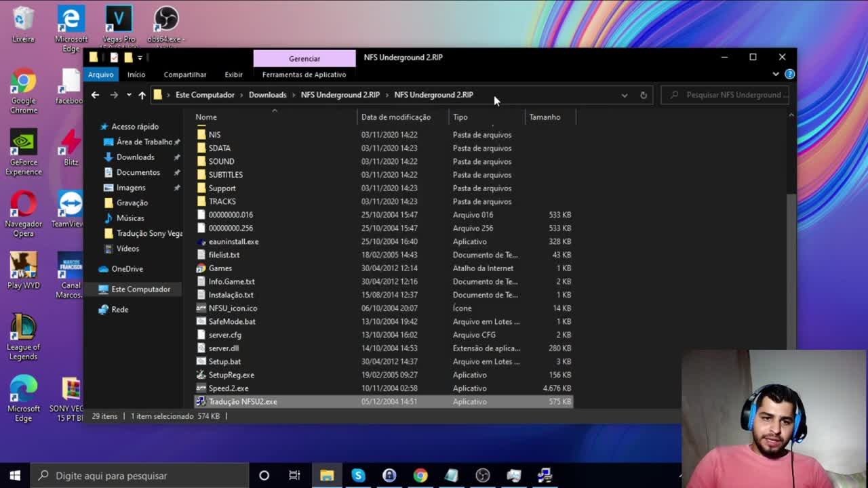
Task: Sort by Data de modificação column
Action: click(x=396, y=117)
